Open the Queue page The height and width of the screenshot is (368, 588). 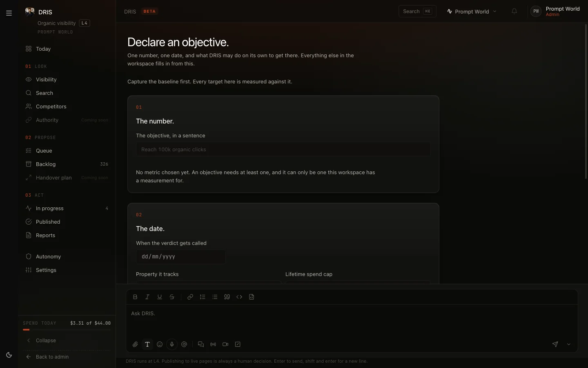67,150
